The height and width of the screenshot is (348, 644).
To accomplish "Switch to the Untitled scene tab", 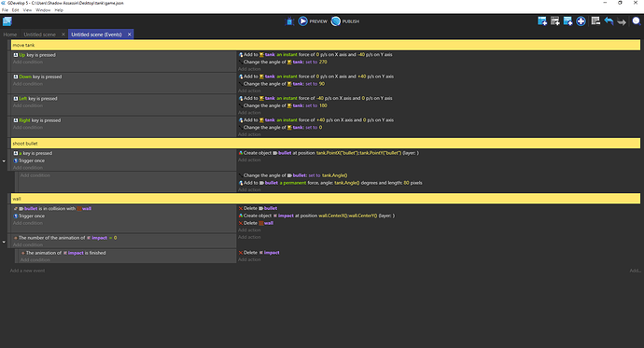I will (39, 35).
